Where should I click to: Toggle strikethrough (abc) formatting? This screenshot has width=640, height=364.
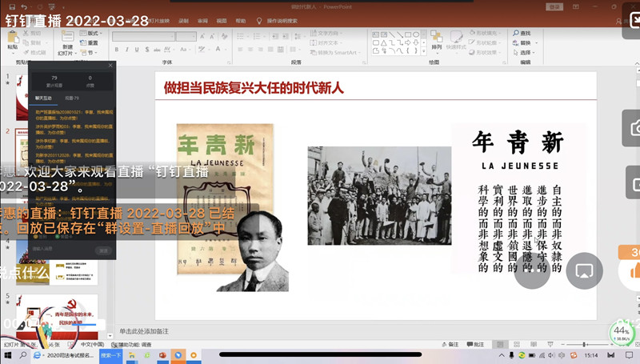click(x=157, y=50)
